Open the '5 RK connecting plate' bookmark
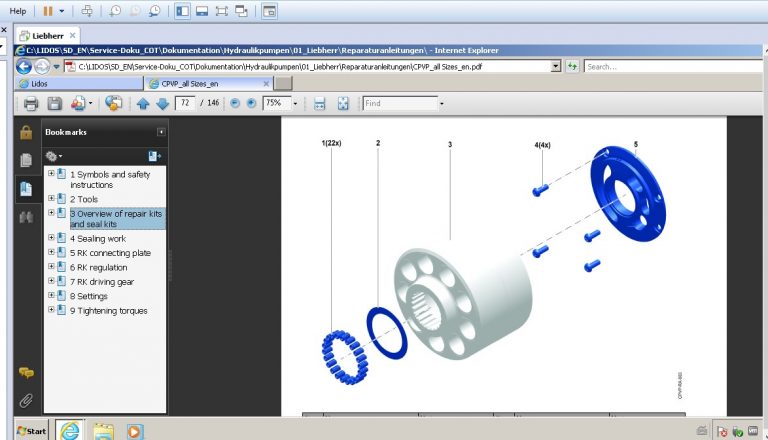The image size is (768, 440). click(x=110, y=253)
